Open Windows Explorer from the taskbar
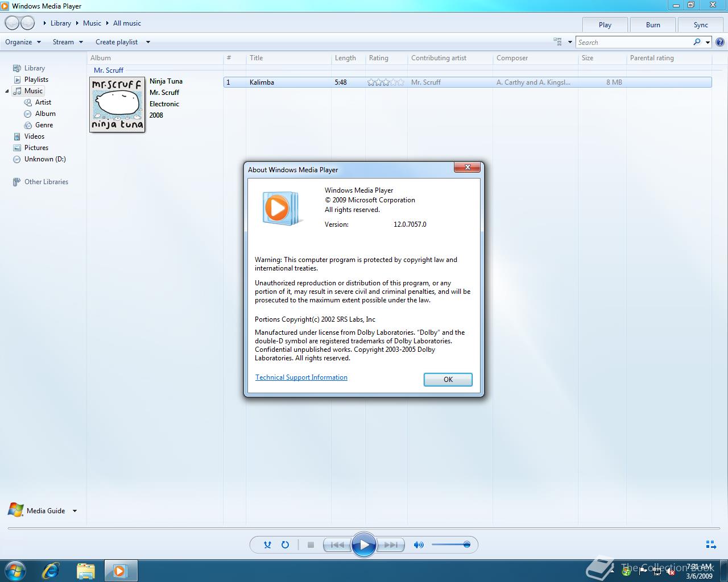728x582 pixels. pos(85,570)
